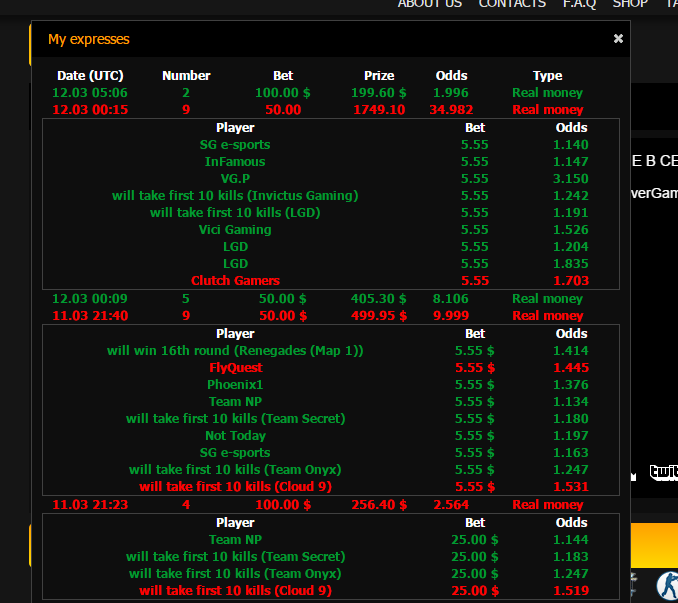Click the 405.30 $ prize value
Image resolution: width=678 pixels, height=603 pixels.
378,298
